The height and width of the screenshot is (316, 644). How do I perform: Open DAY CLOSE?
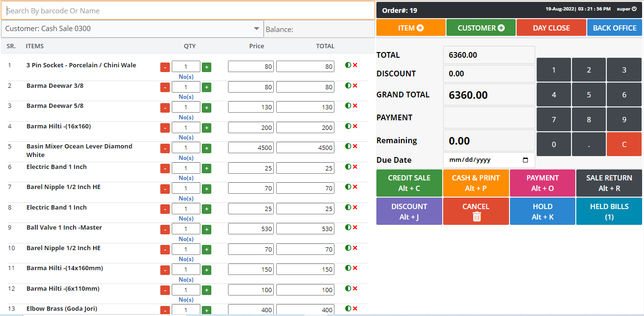click(551, 28)
